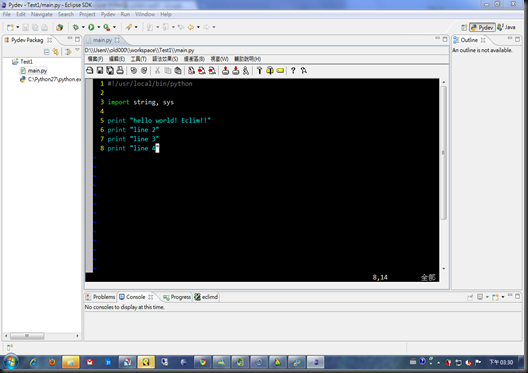Open the Debug configurations dropdown arrow
Screen dimensions: 528x373
tap(83, 27)
